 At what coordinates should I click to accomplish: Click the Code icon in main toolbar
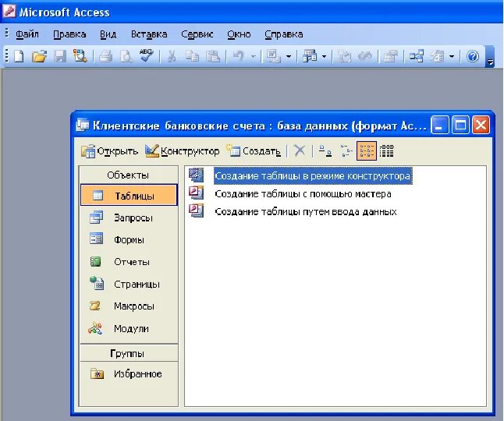point(344,56)
